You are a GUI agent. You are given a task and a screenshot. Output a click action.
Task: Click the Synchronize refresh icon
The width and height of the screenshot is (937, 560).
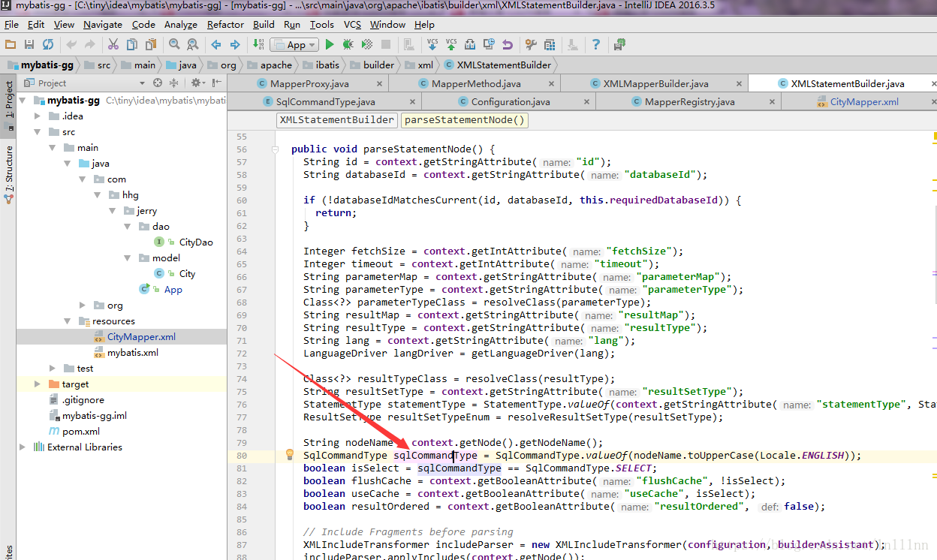(48, 45)
